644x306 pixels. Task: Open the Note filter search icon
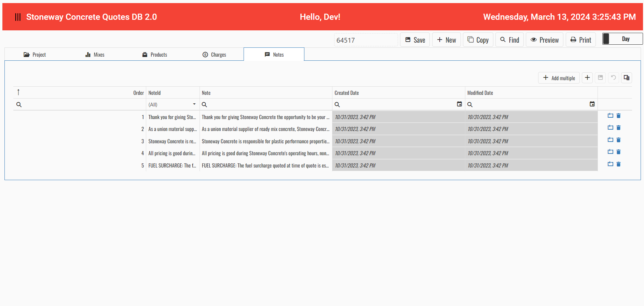pos(204,105)
